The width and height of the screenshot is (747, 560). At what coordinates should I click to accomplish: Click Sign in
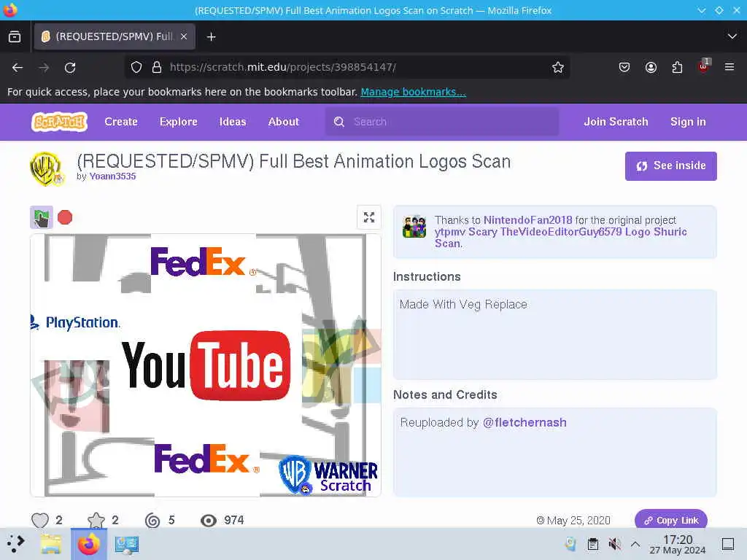tap(688, 122)
